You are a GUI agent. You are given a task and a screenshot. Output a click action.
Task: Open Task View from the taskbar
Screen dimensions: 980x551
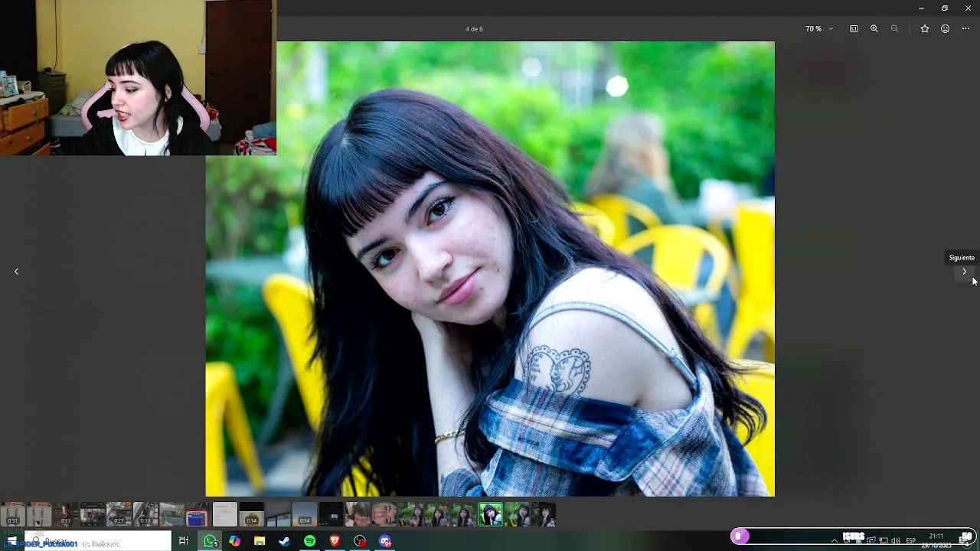[x=184, y=541]
